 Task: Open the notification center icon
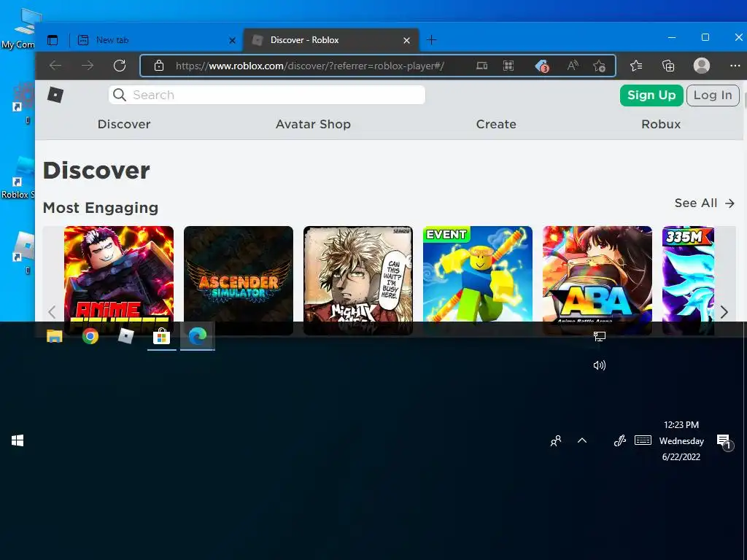pyautogui.click(x=724, y=442)
